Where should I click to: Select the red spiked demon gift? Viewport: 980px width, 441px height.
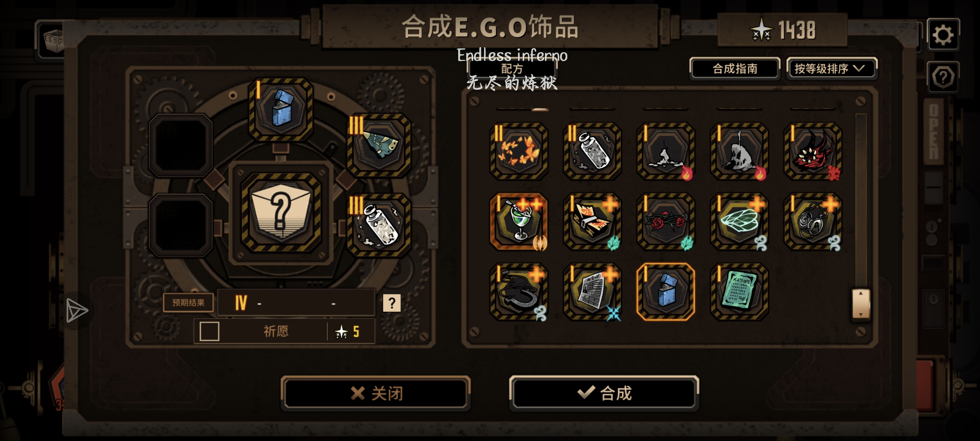[813, 151]
